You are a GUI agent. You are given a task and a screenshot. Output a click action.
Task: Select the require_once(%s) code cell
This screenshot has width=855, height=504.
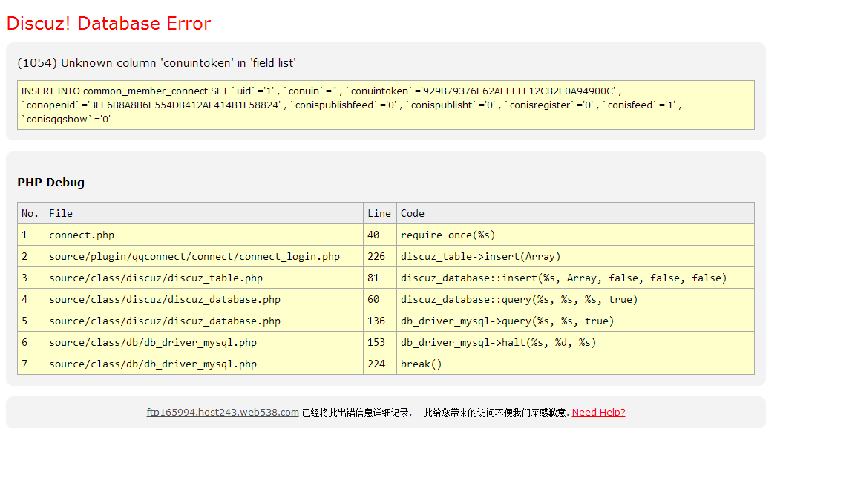tap(575, 235)
